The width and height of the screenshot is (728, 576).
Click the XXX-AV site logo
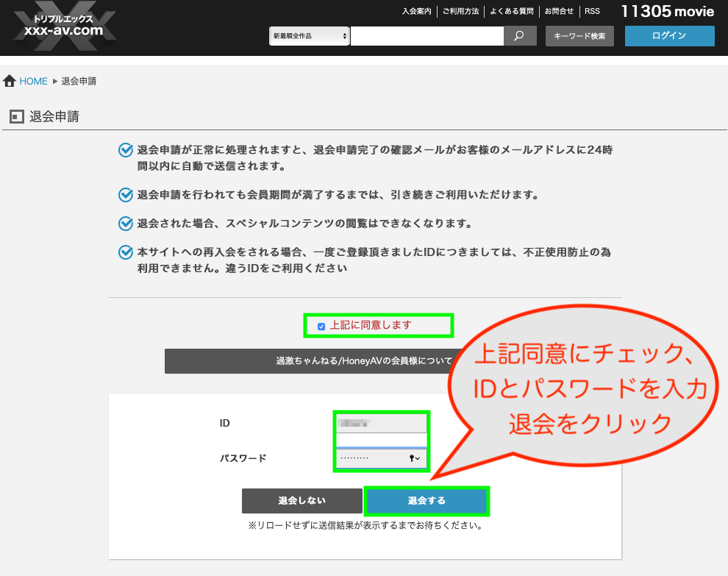tap(63, 28)
